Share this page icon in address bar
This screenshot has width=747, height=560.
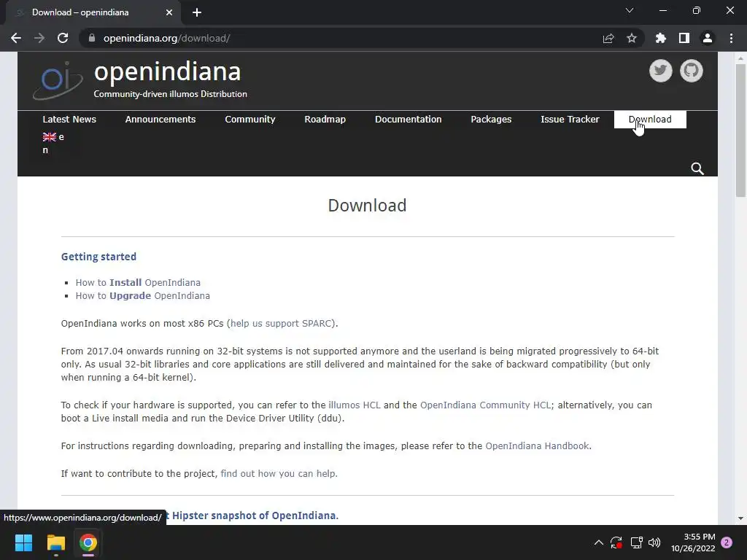608,38
